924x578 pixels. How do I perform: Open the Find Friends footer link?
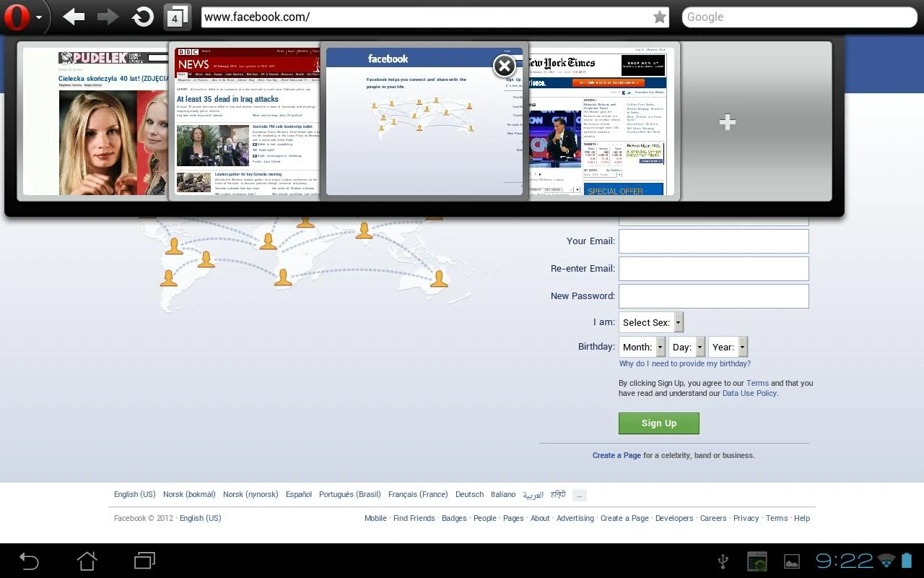(x=414, y=519)
